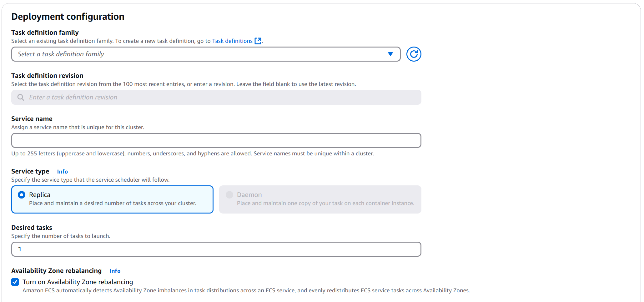Viewport: 644px width, 302px height.
Task: Click the Desired tasks label
Action: coord(32,228)
